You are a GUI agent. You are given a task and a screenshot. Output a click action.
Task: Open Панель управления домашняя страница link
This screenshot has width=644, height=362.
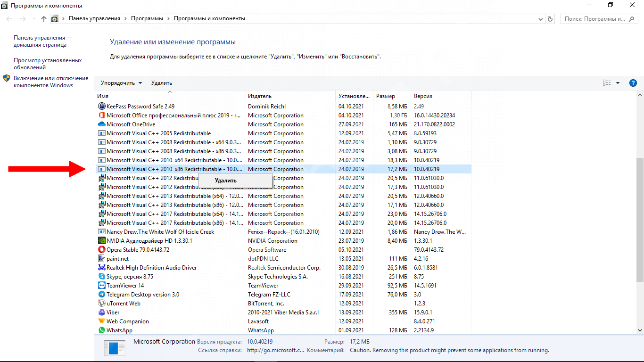[43, 41]
